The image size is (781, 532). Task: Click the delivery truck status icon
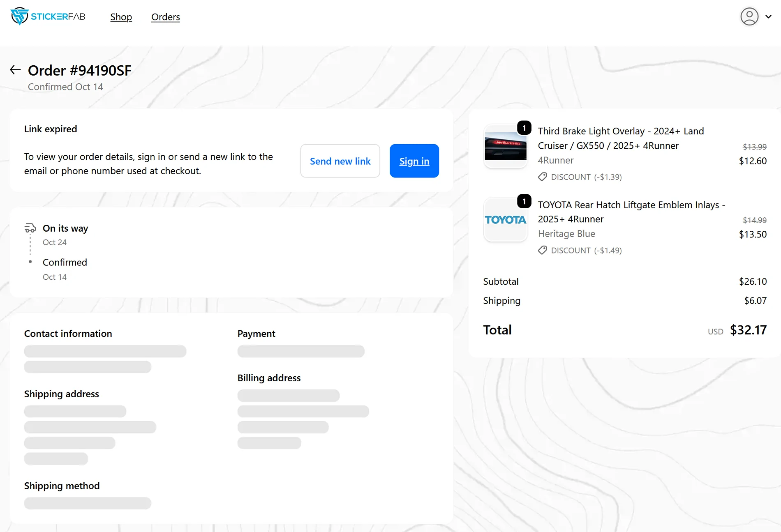pyautogui.click(x=30, y=228)
